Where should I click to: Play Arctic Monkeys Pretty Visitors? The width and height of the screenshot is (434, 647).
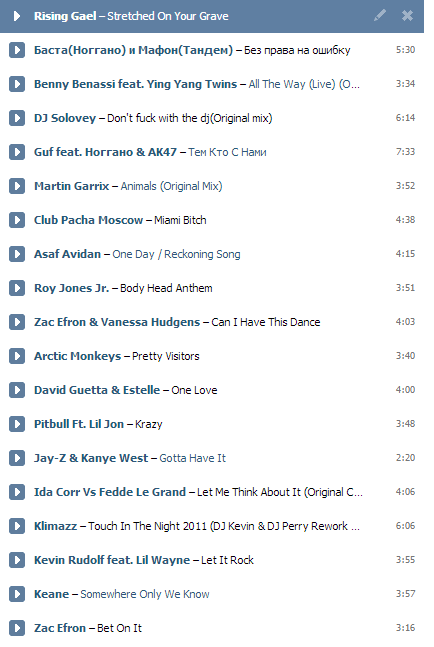17,356
